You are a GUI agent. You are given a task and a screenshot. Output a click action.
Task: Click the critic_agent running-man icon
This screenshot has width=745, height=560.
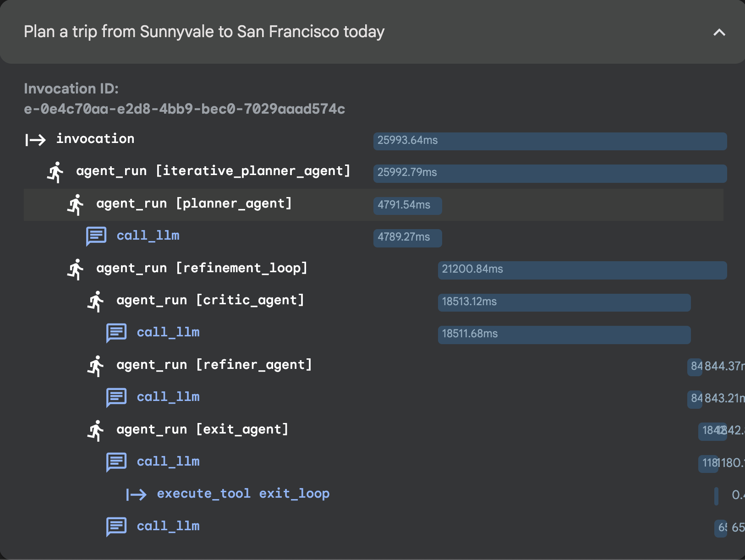pyautogui.click(x=96, y=301)
